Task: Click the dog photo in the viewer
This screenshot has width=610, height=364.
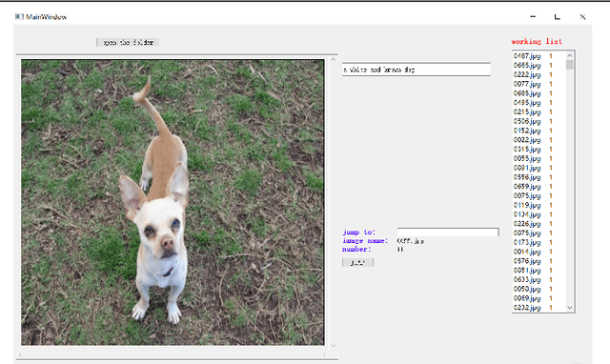Action: pos(173,202)
